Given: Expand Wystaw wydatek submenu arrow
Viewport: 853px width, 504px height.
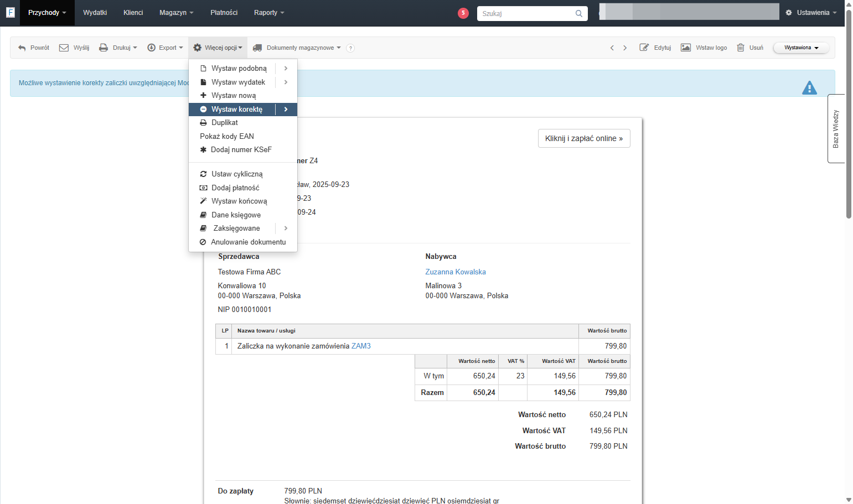Looking at the screenshot, I should [x=286, y=82].
